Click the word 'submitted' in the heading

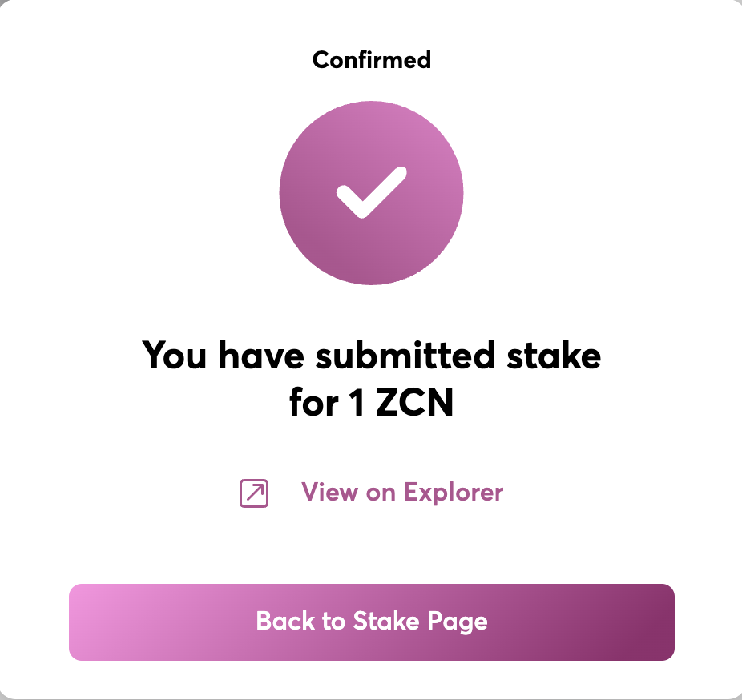click(x=405, y=355)
